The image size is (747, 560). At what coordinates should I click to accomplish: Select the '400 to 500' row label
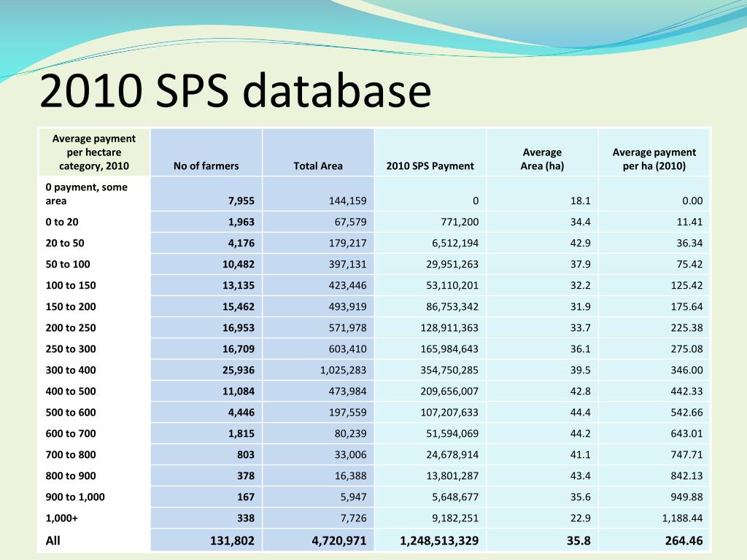pos(71,392)
